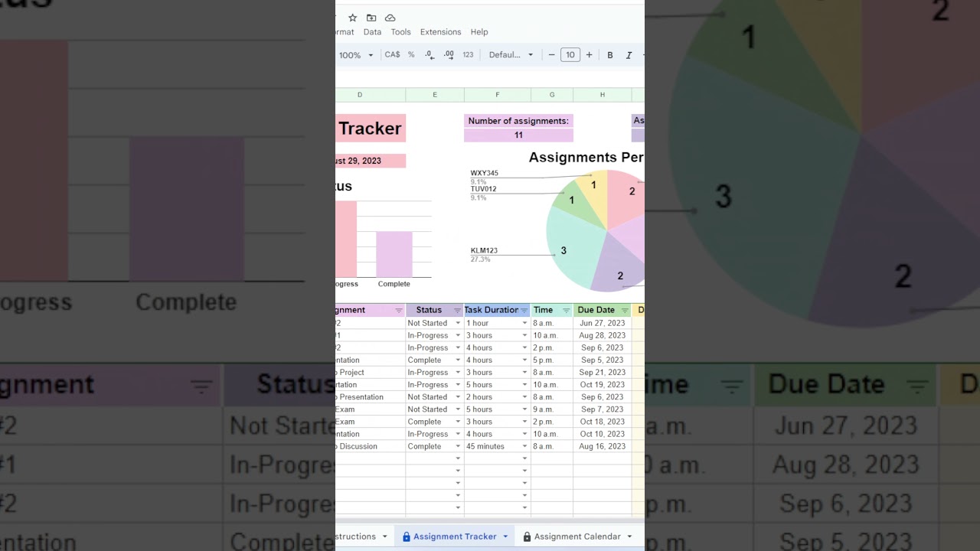The height and width of the screenshot is (551, 980).
Task: Select the 9 a.m. time cell
Action: (552, 409)
